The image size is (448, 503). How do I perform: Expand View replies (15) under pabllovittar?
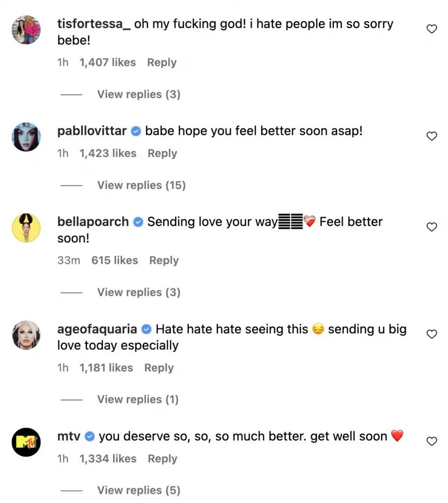141,185
